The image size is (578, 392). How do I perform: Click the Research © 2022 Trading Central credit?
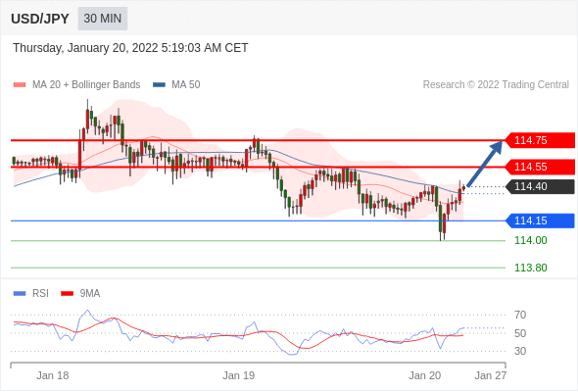(496, 85)
